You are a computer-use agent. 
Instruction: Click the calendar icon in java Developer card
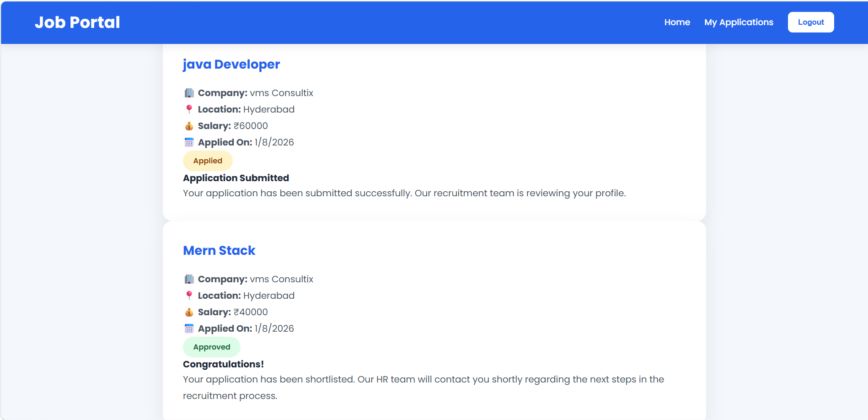189,142
